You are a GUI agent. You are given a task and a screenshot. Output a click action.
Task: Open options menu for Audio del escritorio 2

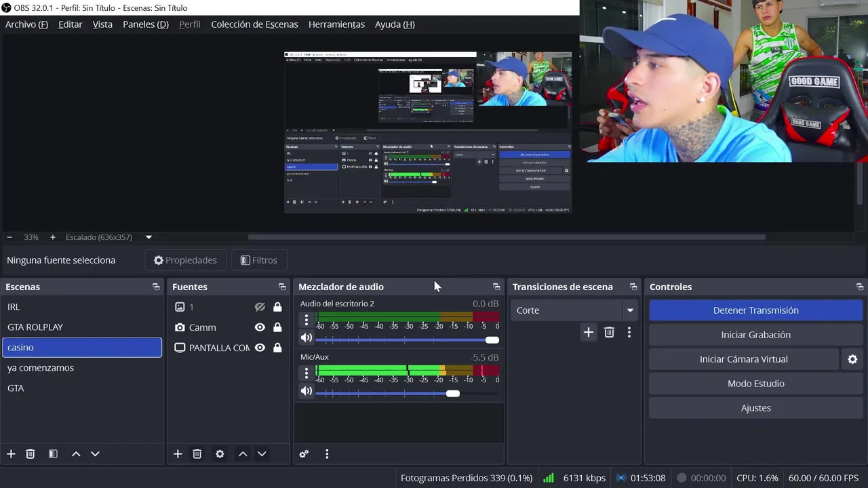pyautogui.click(x=307, y=320)
